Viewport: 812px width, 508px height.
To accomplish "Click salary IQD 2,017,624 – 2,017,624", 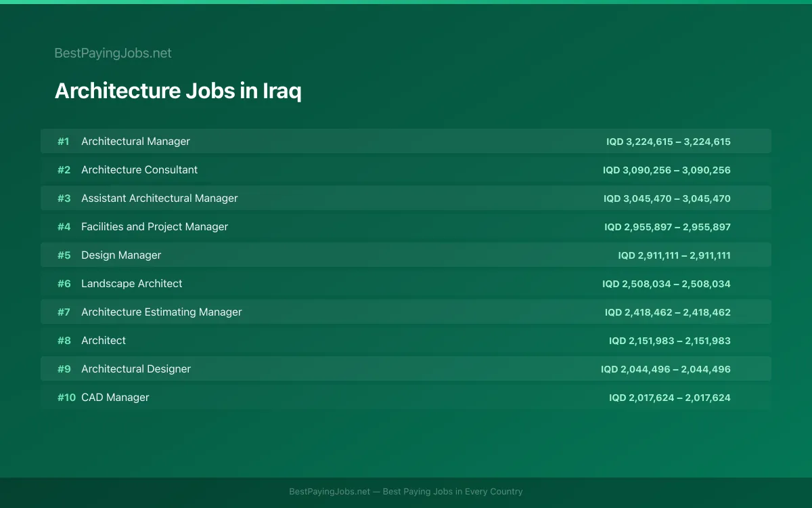I will pyautogui.click(x=670, y=398).
